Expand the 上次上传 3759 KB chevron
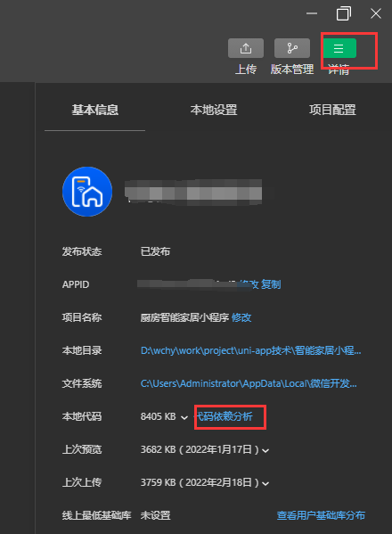The height and width of the screenshot is (534, 392). pos(265,483)
